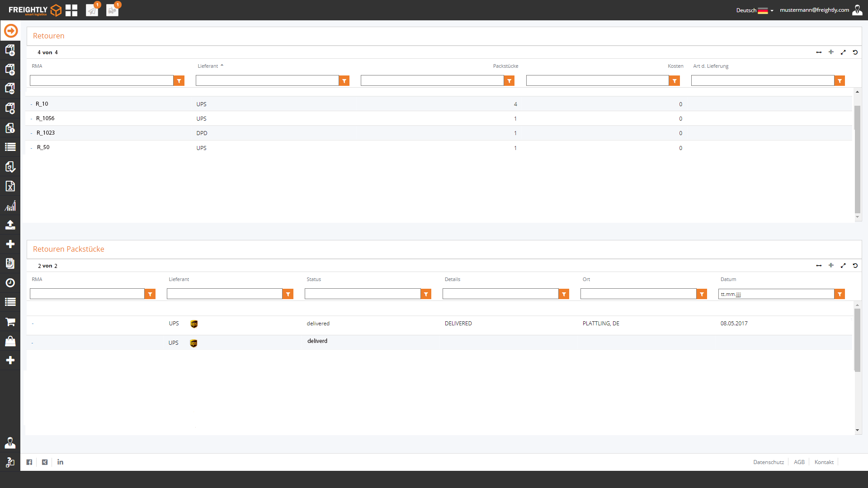Image resolution: width=868 pixels, height=488 pixels.
Task: Select the R_50 return row
Action: (439, 148)
